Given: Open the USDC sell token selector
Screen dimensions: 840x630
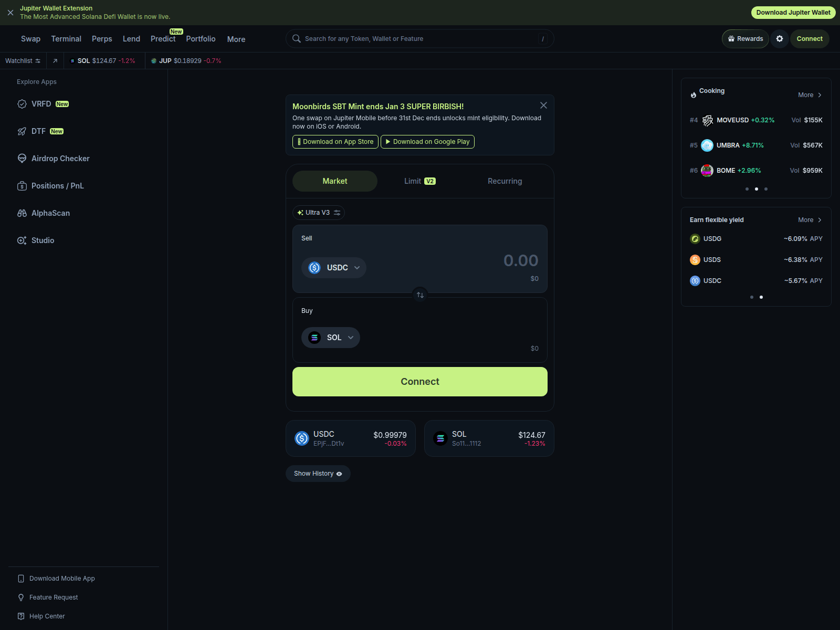Looking at the screenshot, I should [x=334, y=268].
